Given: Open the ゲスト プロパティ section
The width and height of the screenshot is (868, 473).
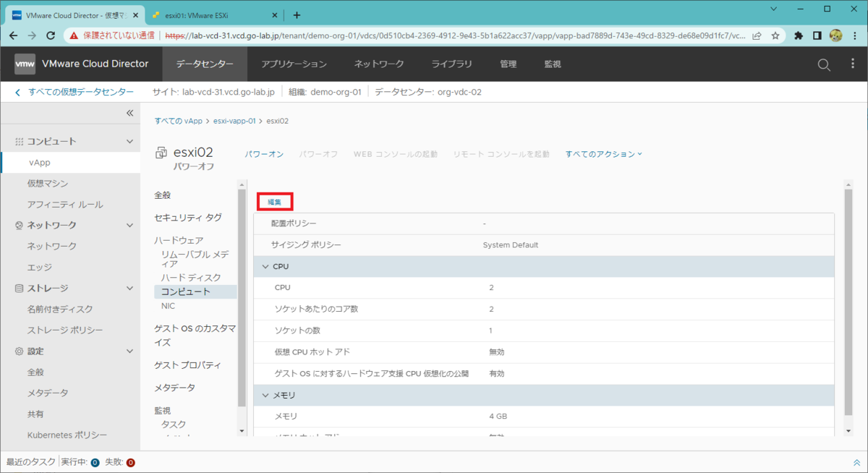Looking at the screenshot, I should [x=188, y=365].
